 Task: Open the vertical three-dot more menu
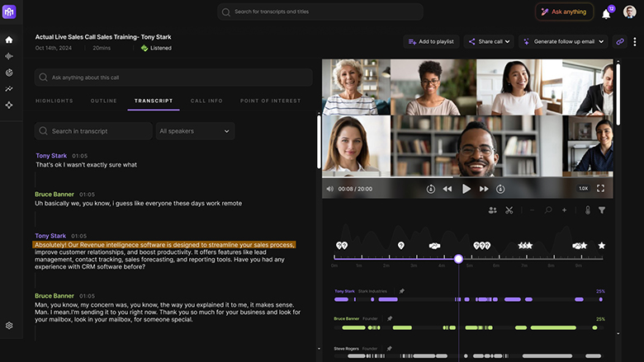(635, 41)
